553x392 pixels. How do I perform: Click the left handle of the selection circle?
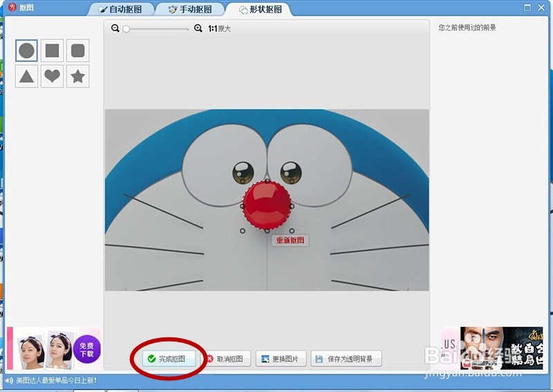click(x=243, y=206)
